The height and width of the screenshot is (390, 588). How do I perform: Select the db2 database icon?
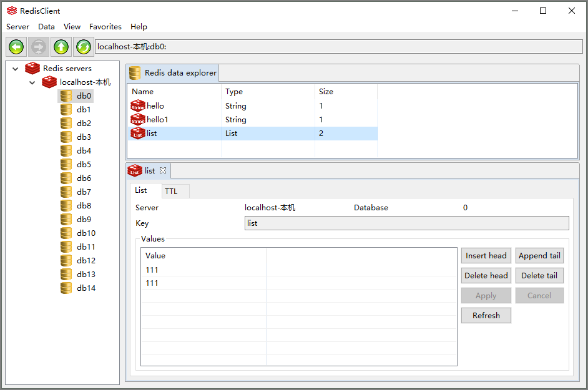click(66, 124)
